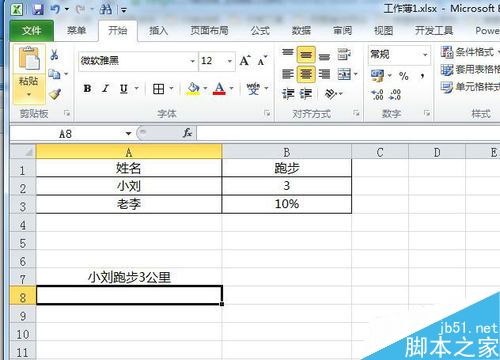Toggle Underline formatting

(124, 89)
